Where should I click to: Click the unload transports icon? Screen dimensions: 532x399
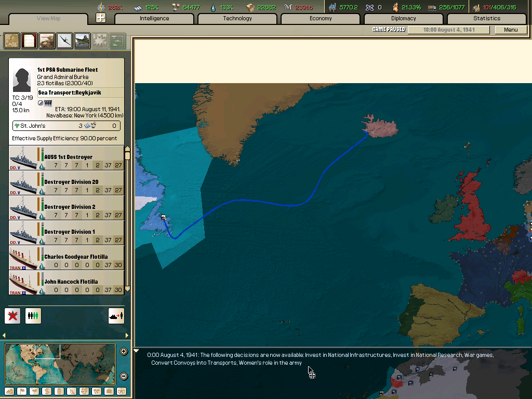(116, 316)
